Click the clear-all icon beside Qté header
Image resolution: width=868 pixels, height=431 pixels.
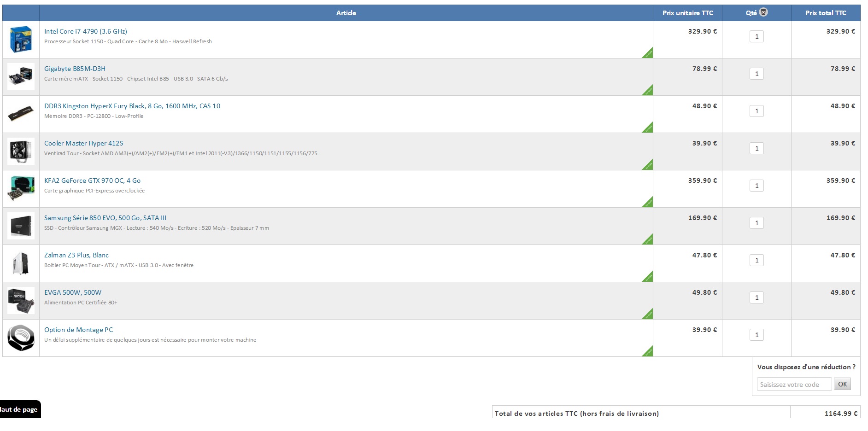(x=763, y=12)
